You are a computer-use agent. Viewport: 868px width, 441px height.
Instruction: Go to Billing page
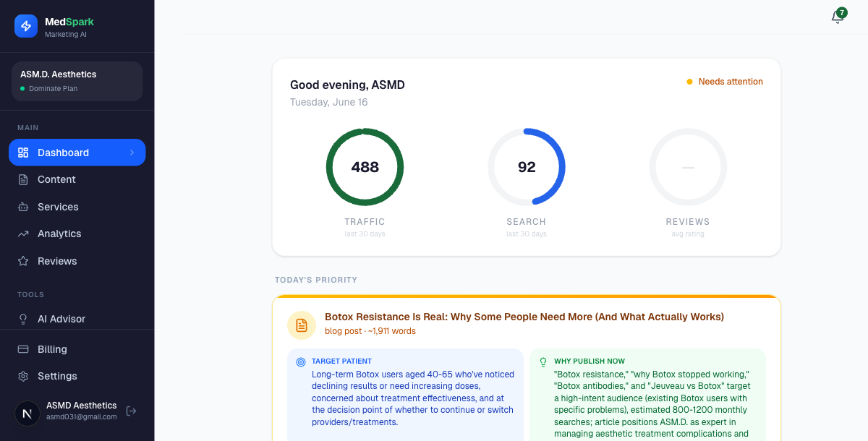(x=77, y=349)
